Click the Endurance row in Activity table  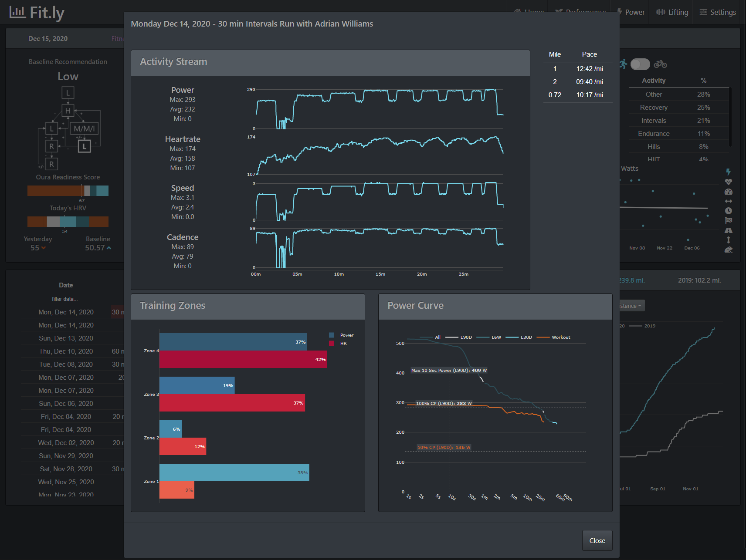pos(678,134)
